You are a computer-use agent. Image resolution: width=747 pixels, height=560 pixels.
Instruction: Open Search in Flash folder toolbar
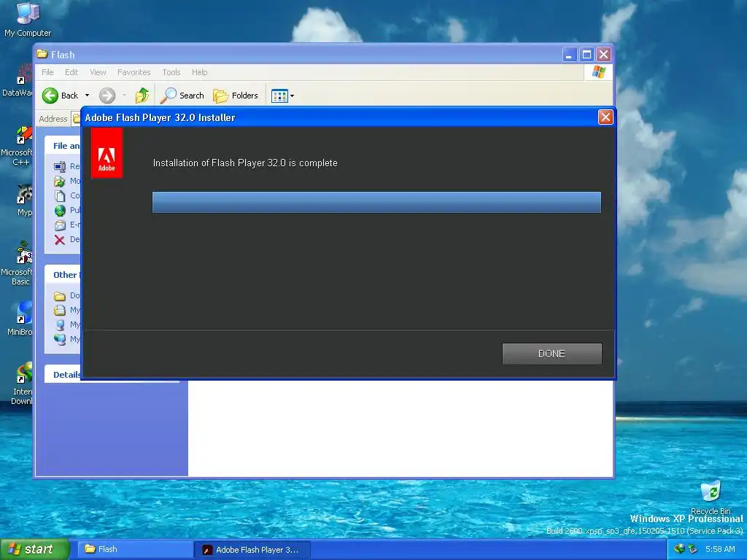coord(182,96)
